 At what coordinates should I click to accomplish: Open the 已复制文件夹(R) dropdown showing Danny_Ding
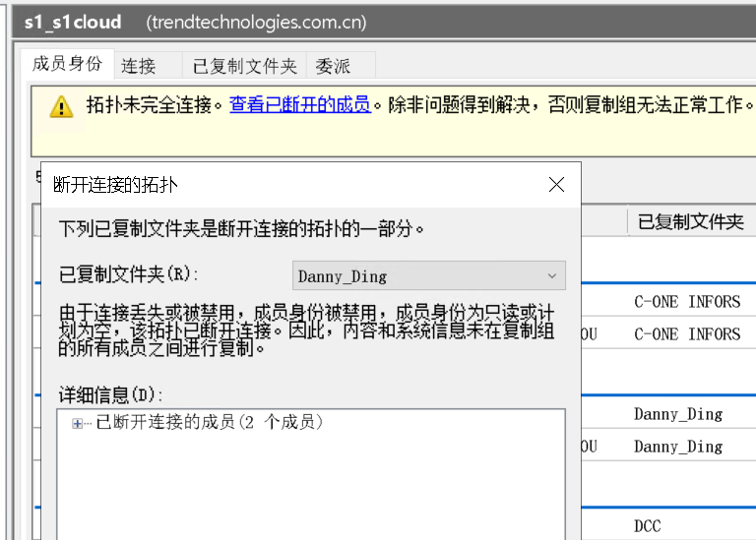[428, 276]
